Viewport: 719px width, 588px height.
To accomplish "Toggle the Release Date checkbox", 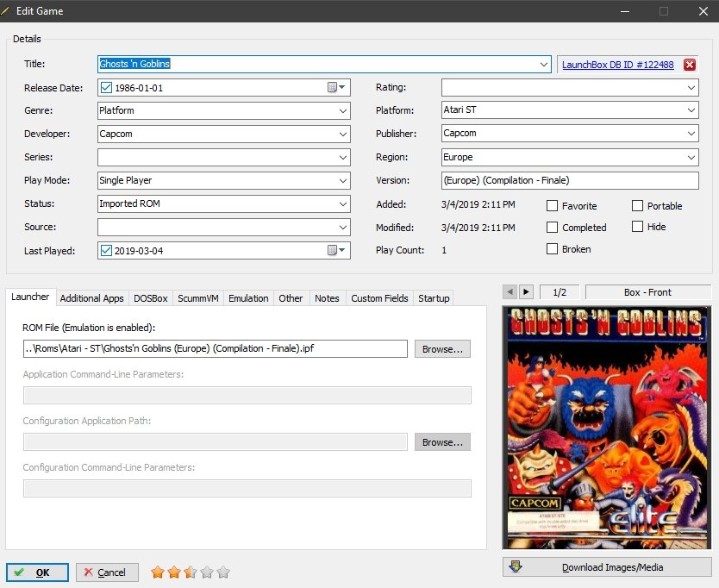I will point(106,88).
